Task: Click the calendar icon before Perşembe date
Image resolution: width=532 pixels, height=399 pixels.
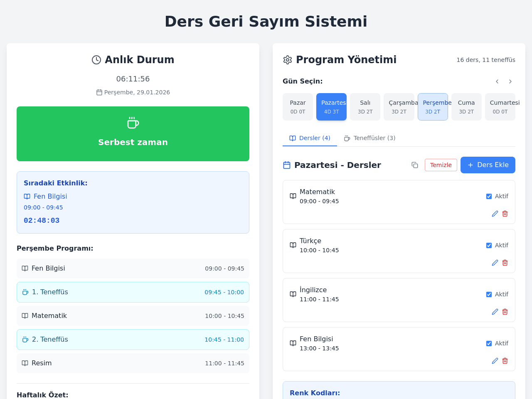Action: point(99,92)
